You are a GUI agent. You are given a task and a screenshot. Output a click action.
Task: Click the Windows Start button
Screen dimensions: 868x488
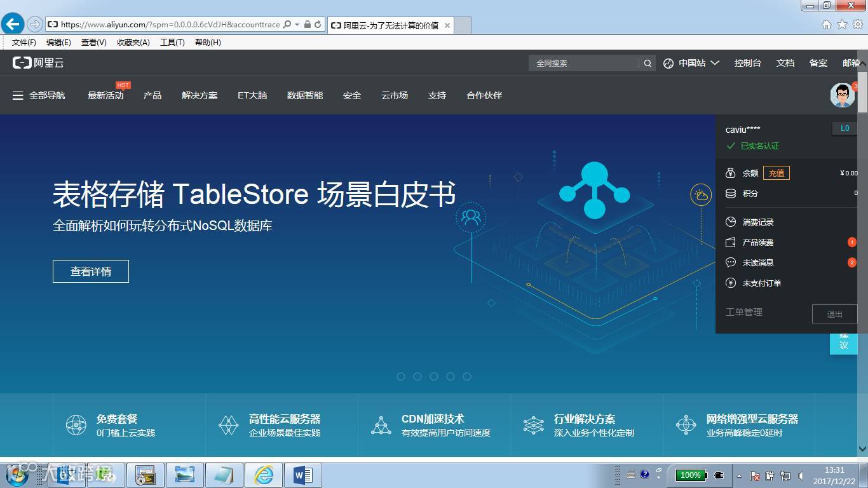17,475
